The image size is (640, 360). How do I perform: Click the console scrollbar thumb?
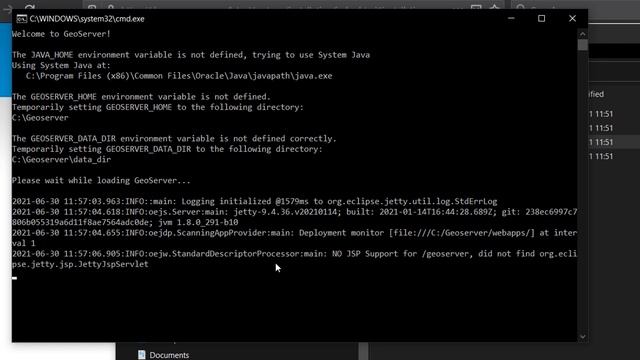pyautogui.click(x=582, y=45)
